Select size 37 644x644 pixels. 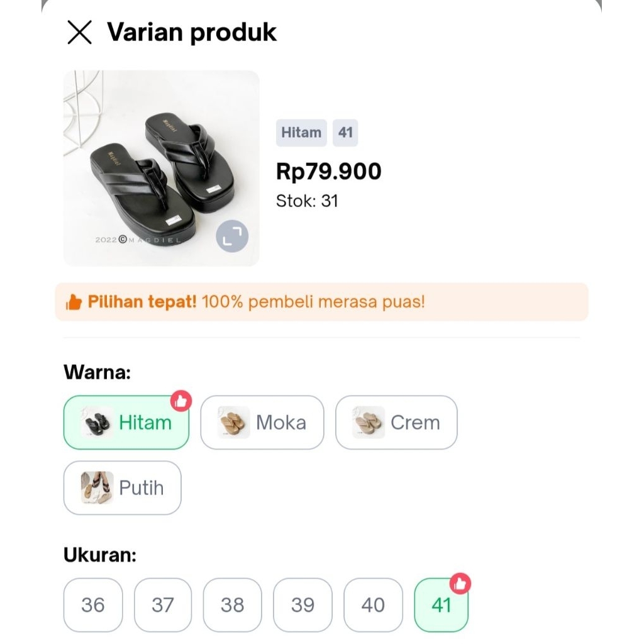coord(162,605)
